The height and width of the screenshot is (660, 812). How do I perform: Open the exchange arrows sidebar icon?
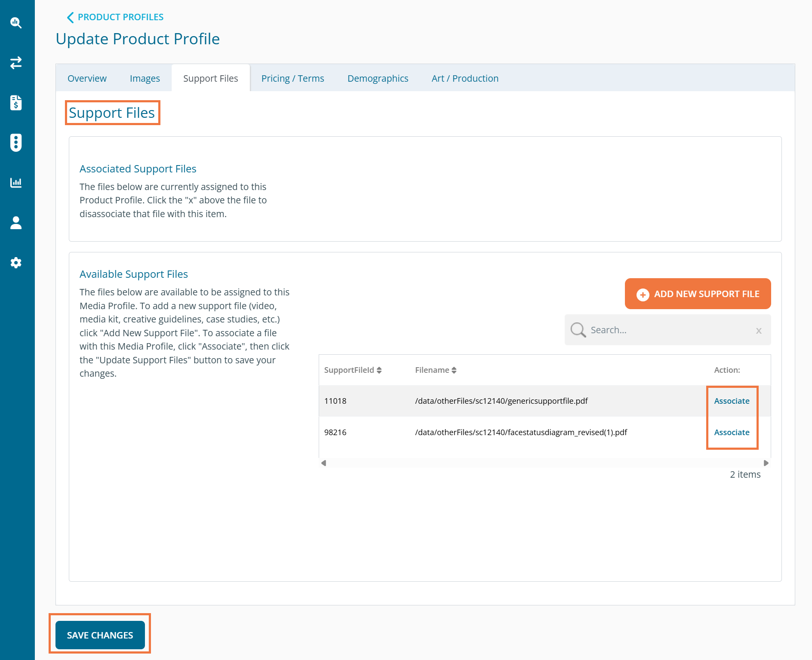(16, 63)
